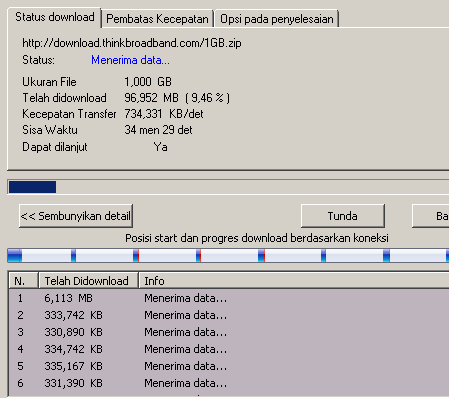Screen dimensions: 449x398
Task: Click the Tunda button
Action: [343, 216]
